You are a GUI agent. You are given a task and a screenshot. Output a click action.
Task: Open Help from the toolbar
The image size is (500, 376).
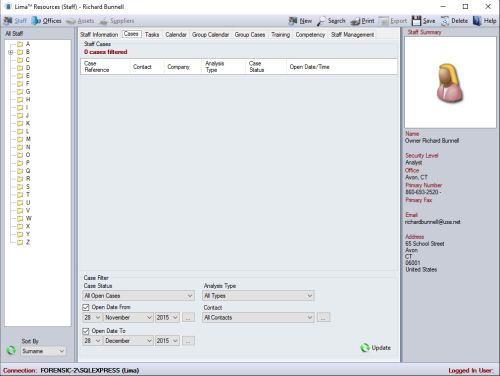(485, 21)
